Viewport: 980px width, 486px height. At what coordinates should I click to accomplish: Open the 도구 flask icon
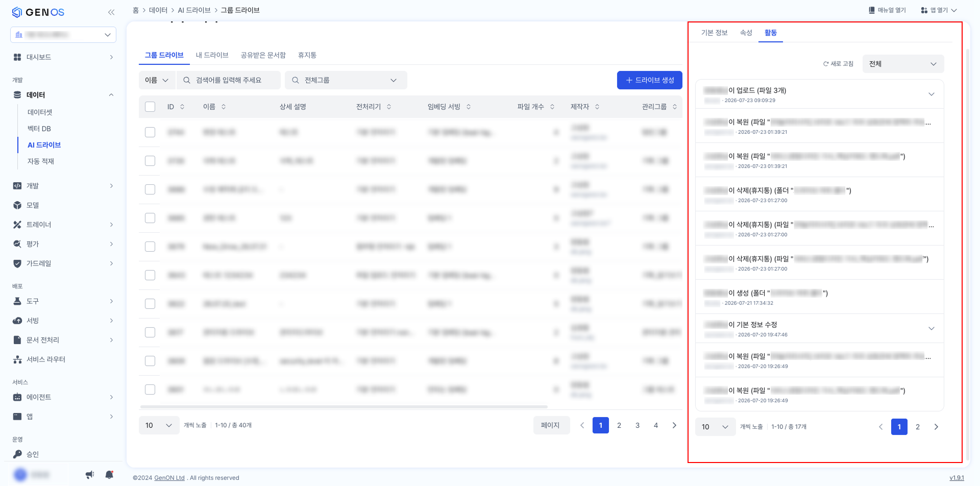[x=17, y=301]
